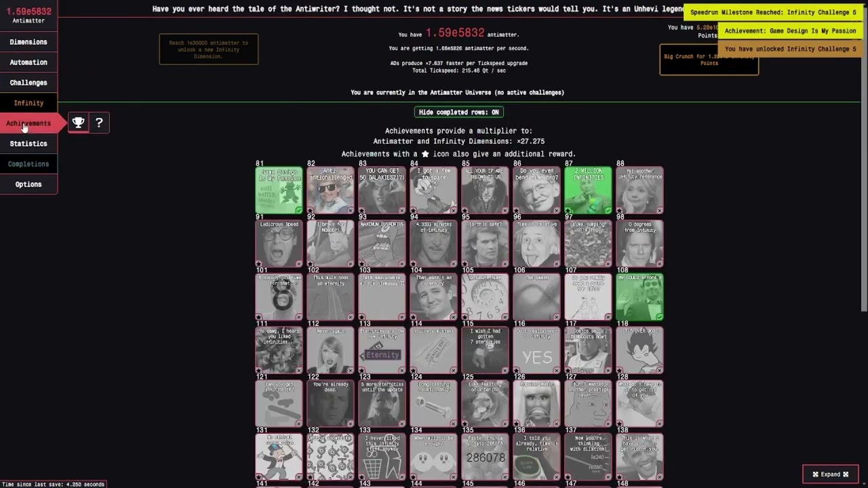Select the 'Unique snowflakes' achievement tile
The width and height of the screenshot is (868, 488).
click(x=330, y=458)
